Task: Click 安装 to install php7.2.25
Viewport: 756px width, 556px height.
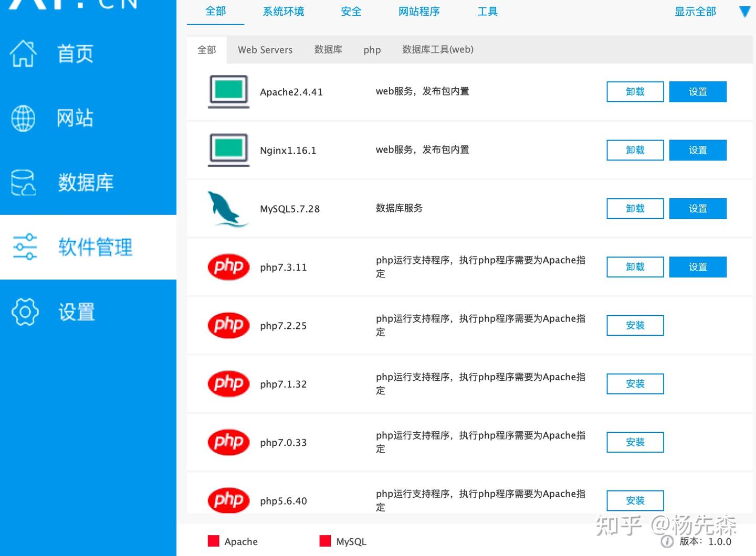Action: tap(635, 325)
